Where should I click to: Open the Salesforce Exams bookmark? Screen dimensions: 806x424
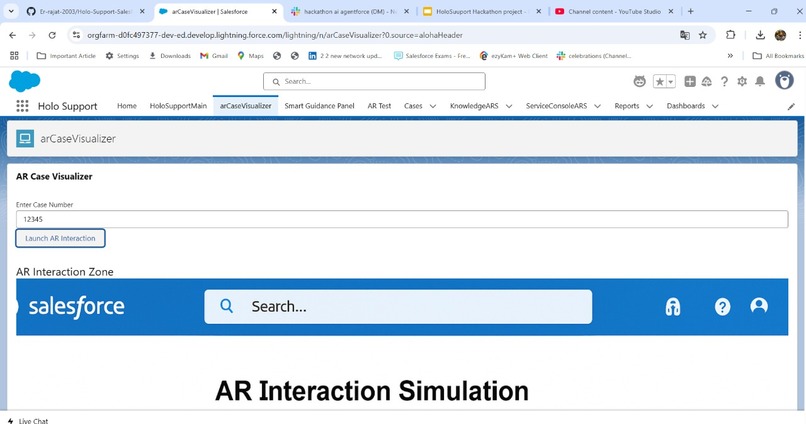coord(432,56)
